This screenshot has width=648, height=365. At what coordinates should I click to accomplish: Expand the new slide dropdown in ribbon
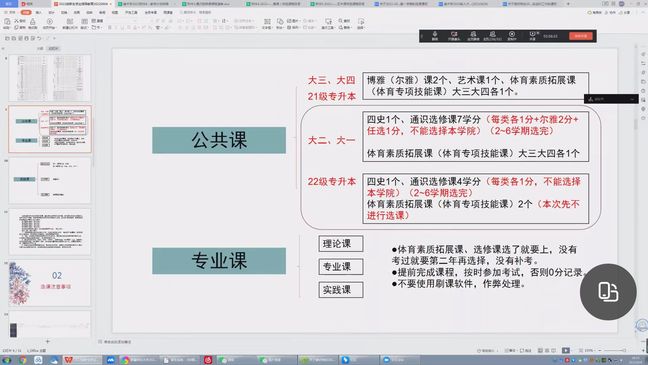tap(70, 28)
